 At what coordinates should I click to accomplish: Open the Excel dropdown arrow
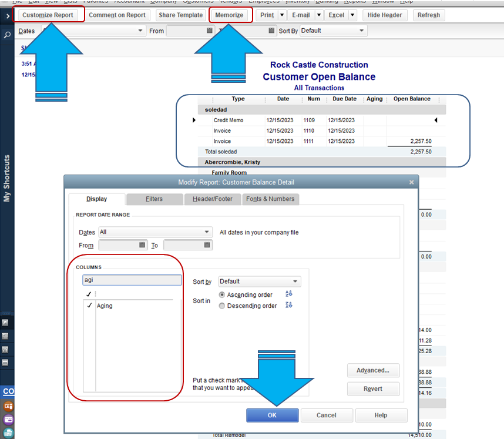coord(352,15)
